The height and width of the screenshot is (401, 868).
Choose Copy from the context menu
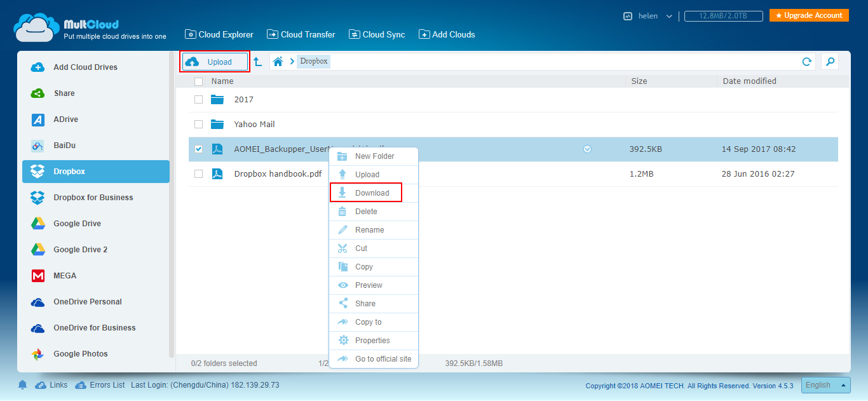[374, 267]
